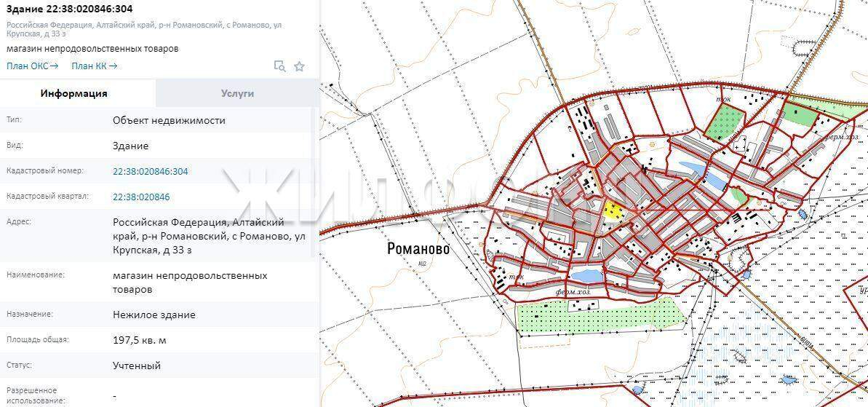Open the План ОКС link
Viewport: 868px width, 407px height.
click(x=32, y=66)
